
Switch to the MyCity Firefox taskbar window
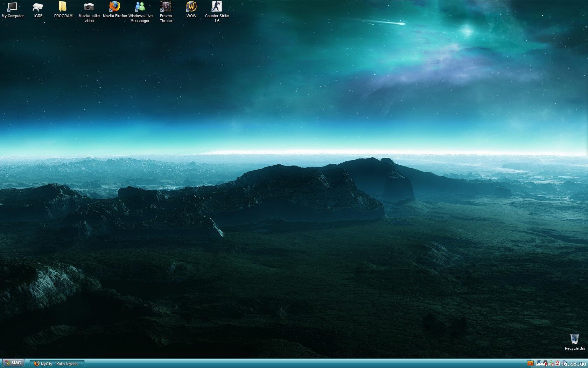click(x=57, y=364)
